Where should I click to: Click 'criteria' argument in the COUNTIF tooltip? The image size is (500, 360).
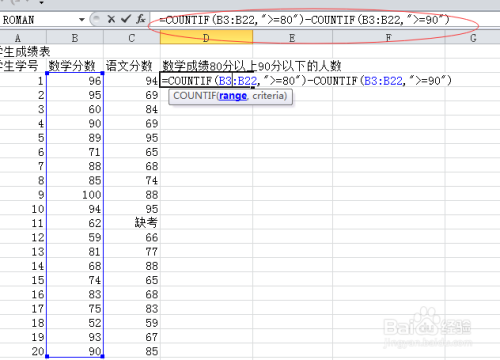click(x=269, y=96)
